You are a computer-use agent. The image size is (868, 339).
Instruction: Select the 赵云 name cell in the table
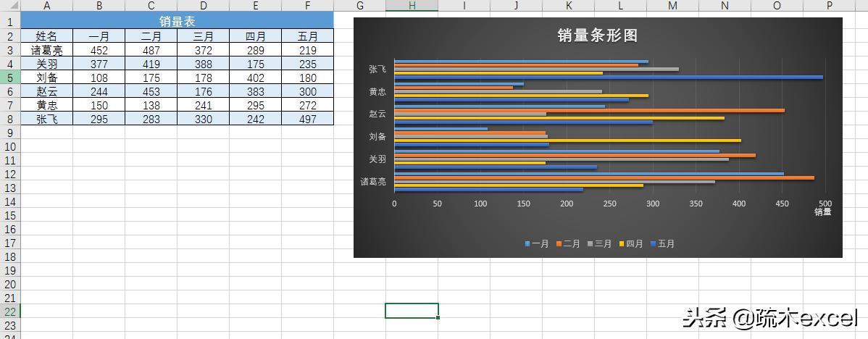(46, 91)
